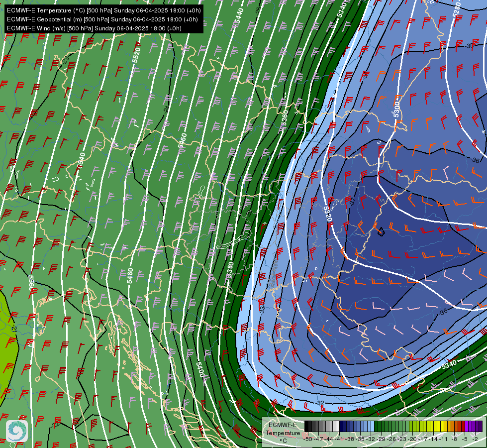This screenshot has width=487, height=448.
Task: Click the 5540 geopotential contour label
Action: 82,161
